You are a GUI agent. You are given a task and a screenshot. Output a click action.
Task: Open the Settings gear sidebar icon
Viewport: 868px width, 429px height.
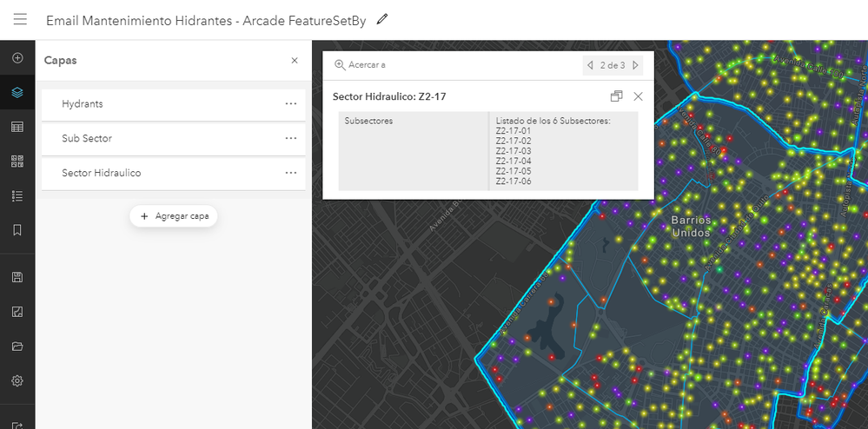coord(17,381)
